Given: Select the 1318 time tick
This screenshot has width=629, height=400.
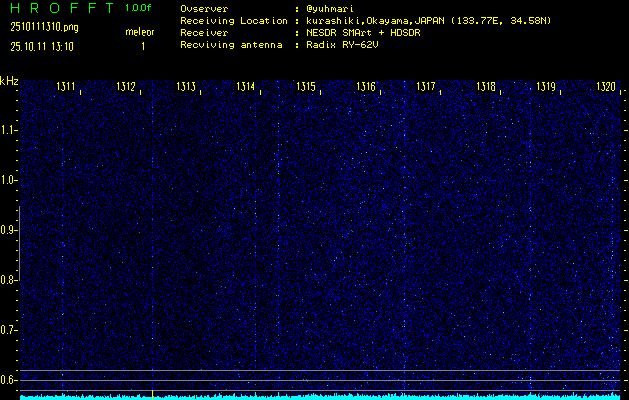Looking at the screenshot, I should pos(486,88).
